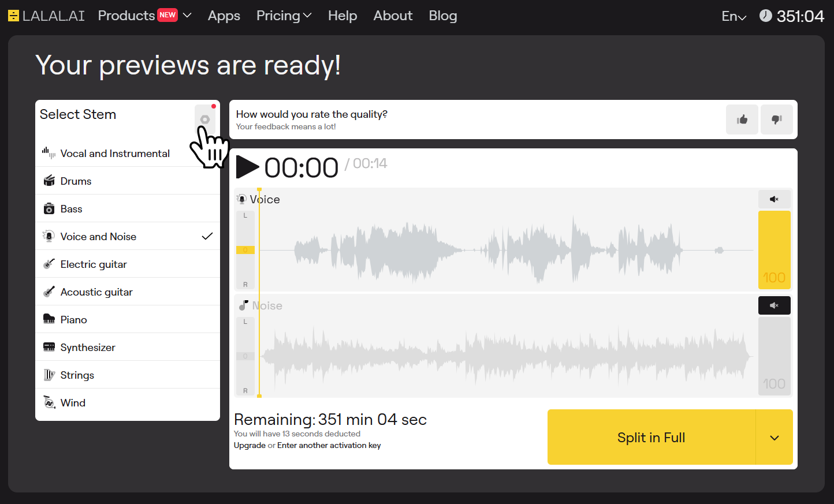Click the Enter another activation key link

click(329, 445)
